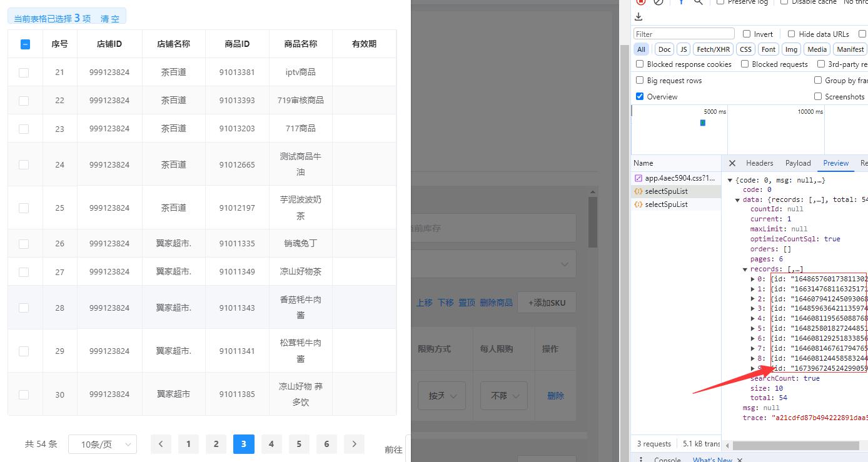
Task: Collapse the root {code: 0, msg: null} node
Action: [730, 180]
